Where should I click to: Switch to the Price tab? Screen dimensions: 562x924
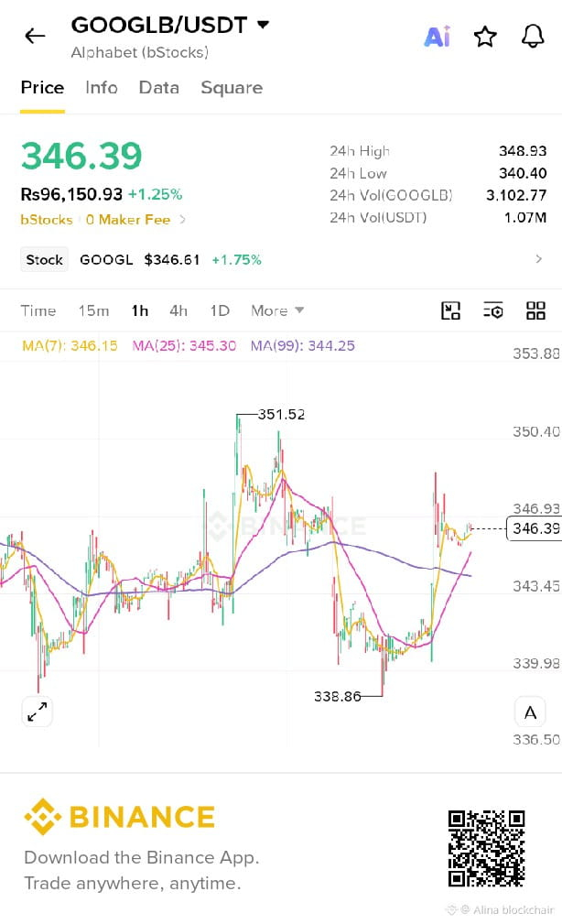point(42,88)
